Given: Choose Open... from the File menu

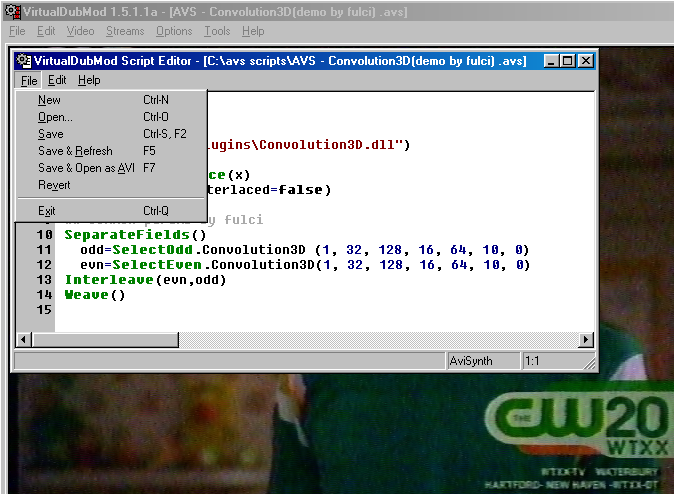Looking at the screenshot, I should tap(111, 117).
